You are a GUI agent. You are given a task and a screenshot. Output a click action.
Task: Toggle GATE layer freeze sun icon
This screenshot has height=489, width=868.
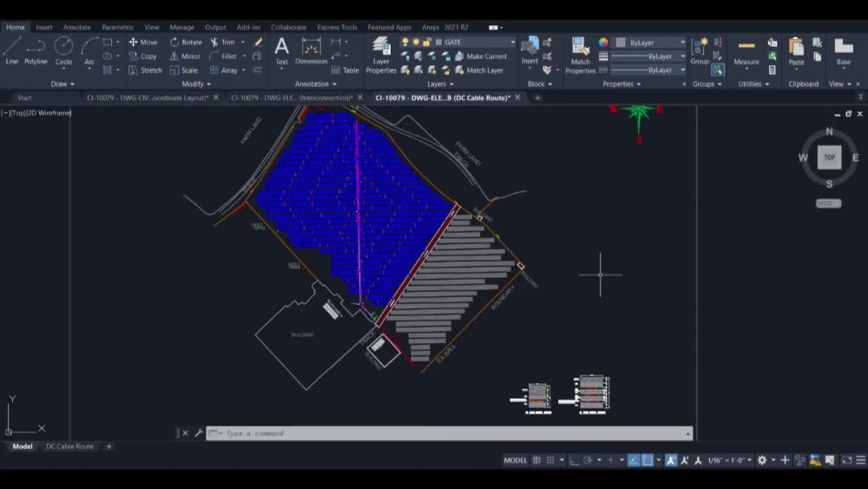coord(416,42)
